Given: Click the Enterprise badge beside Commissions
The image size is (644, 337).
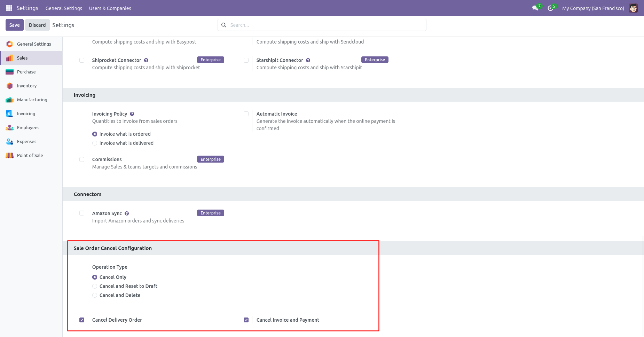Looking at the screenshot, I should point(211,159).
